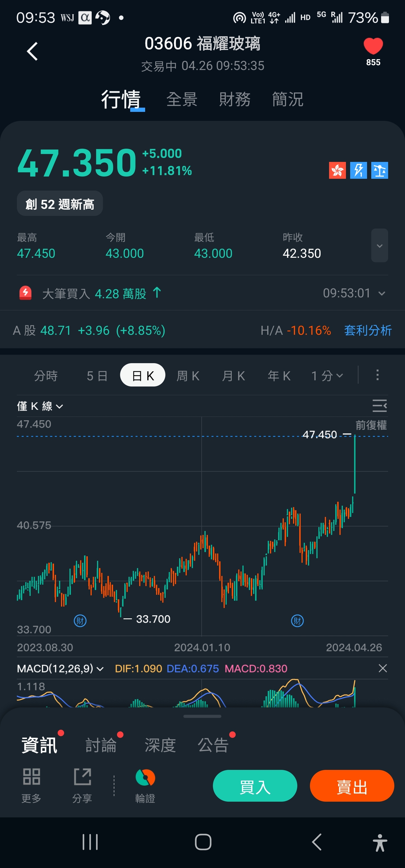This screenshot has width=405, height=868.
Task: Go back using the header arrow
Action: tap(32, 51)
